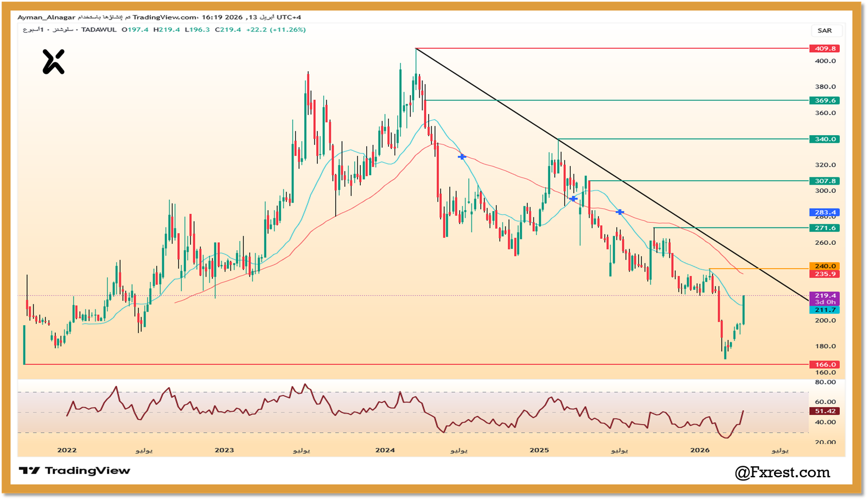Open the SAR currency selector
The image size is (868, 500).
pos(825,30)
